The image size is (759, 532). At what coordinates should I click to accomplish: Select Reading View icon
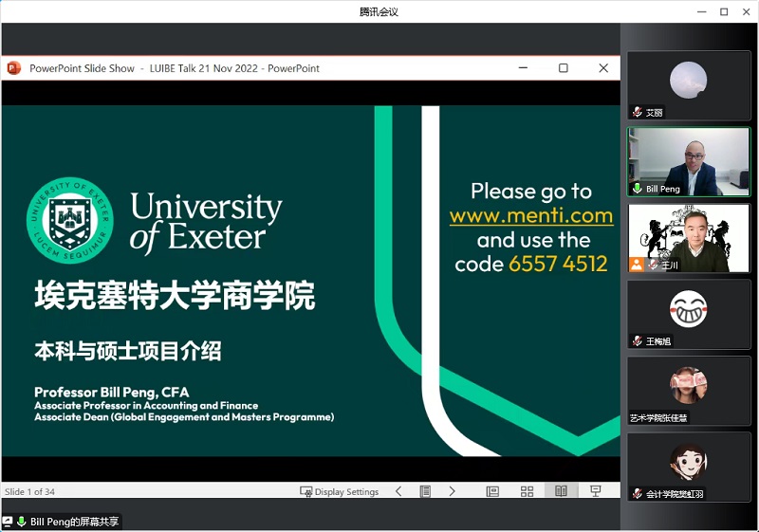(561, 491)
